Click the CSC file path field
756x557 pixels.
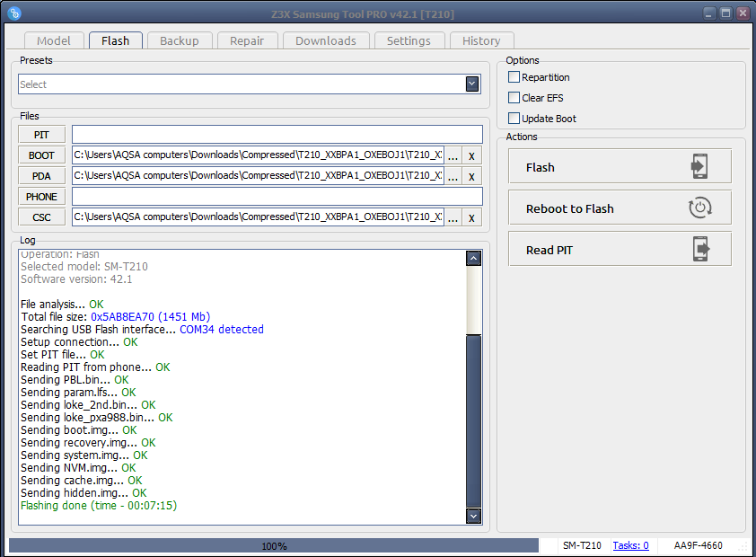[x=258, y=217]
